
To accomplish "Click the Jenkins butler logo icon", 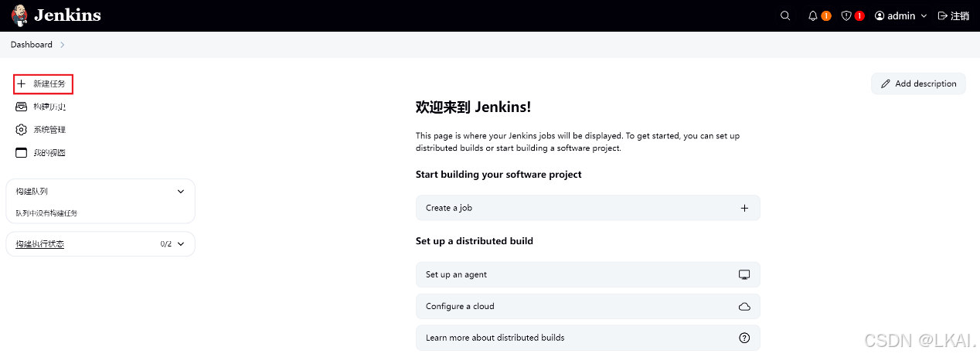I will pos(19,15).
